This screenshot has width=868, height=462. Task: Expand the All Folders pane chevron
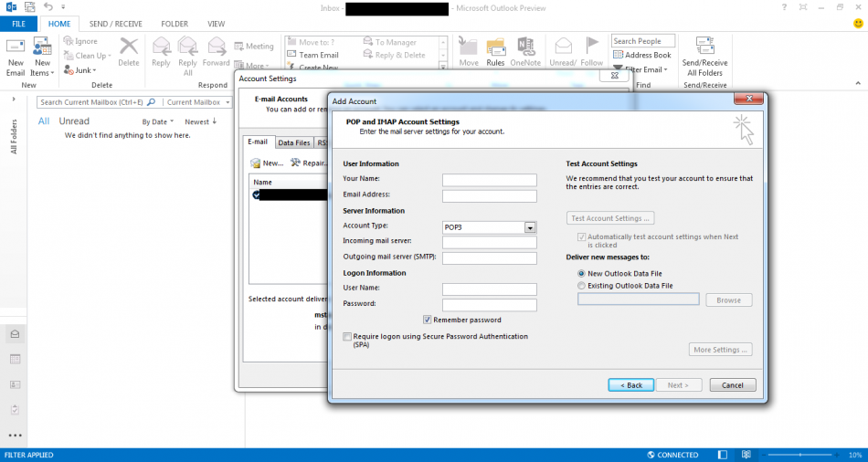coord(14,100)
